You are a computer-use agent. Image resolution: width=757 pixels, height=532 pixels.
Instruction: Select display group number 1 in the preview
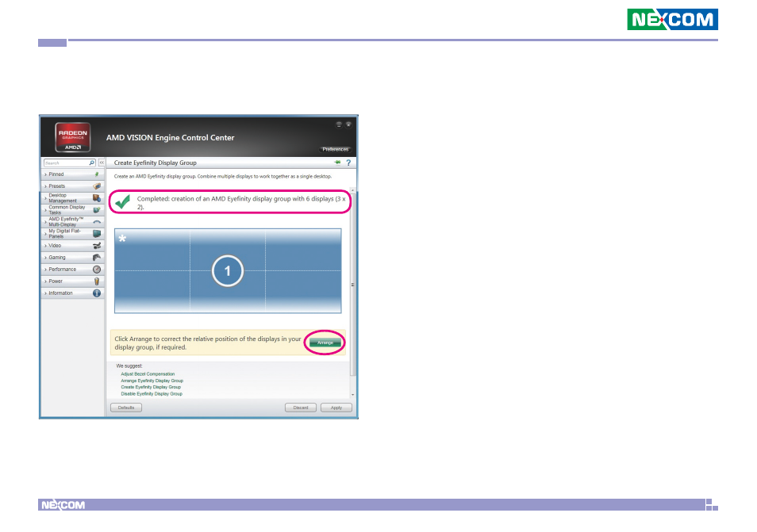(x=228, y=271)
